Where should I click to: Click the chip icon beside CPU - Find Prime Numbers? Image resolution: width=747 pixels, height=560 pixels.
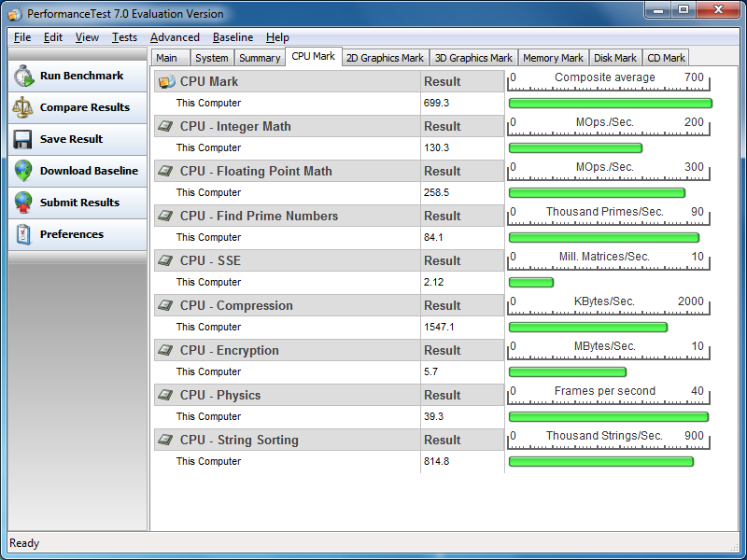(165, 216)
